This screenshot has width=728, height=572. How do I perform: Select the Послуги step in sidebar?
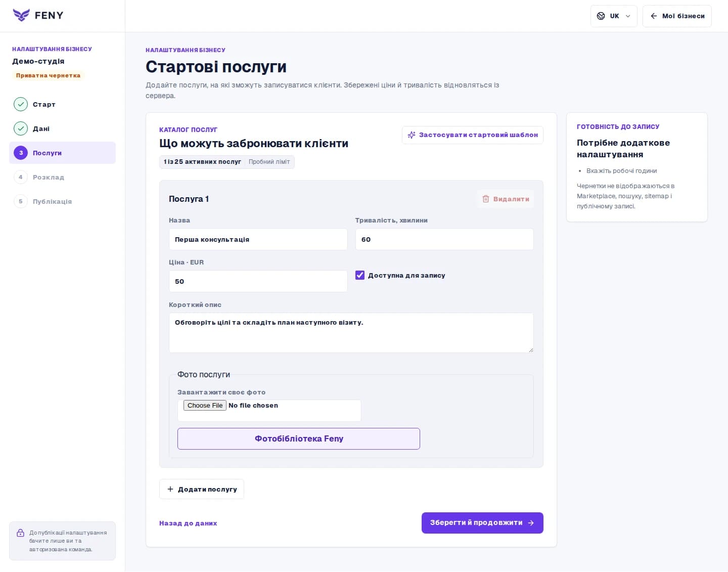(x=62, y=153)
